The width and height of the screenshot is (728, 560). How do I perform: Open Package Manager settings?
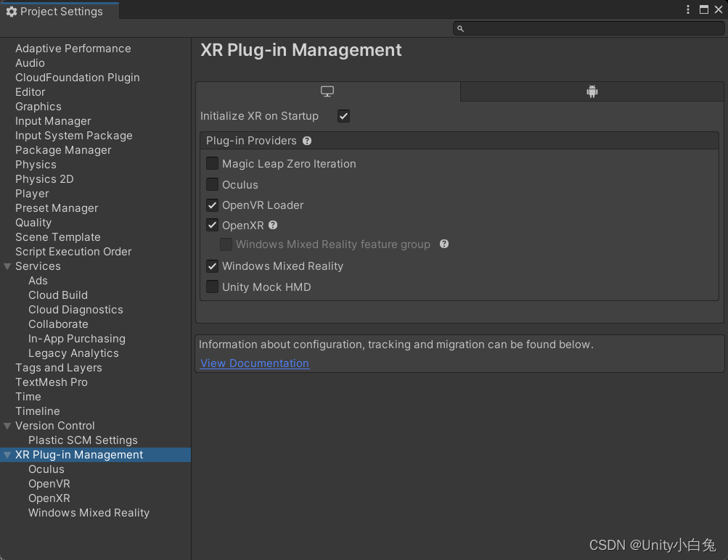point(63,150)
